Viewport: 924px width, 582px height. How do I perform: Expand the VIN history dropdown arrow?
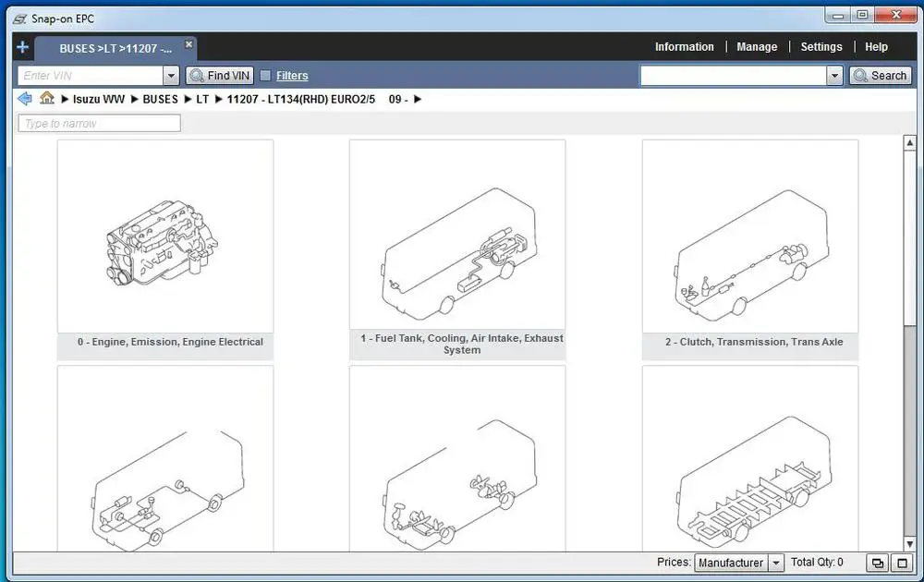tap(171, 76)
